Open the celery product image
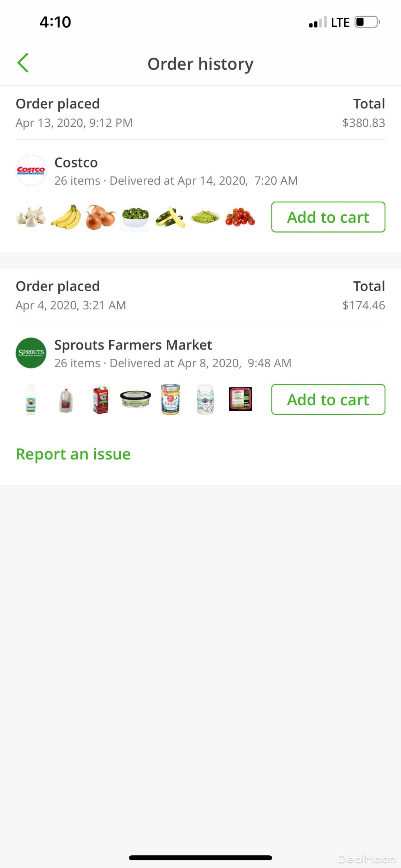The width and height of the screenshot is (401, 868). click(205, 217)
